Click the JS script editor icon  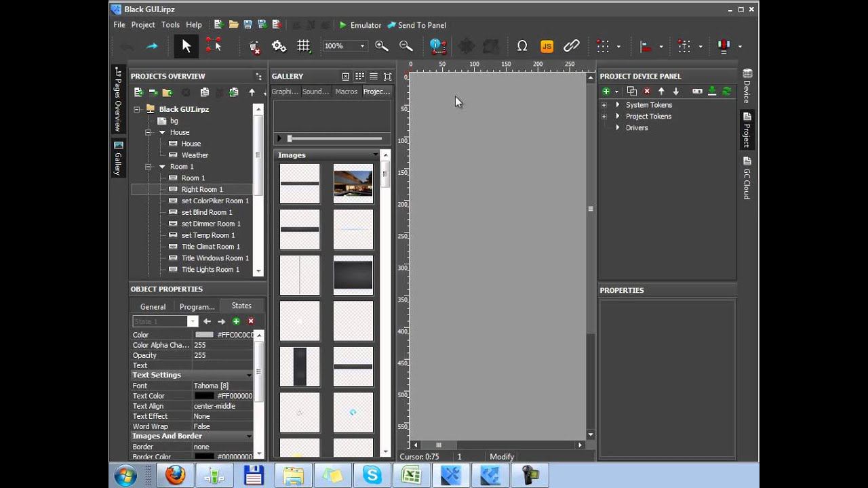coord(547,46)
